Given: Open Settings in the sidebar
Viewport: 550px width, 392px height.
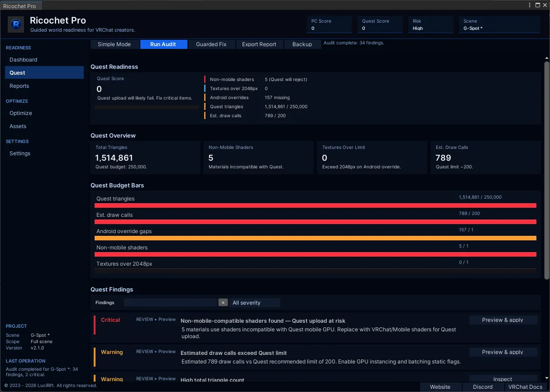Looking at the screenshot, I should (x=44, y=153).
